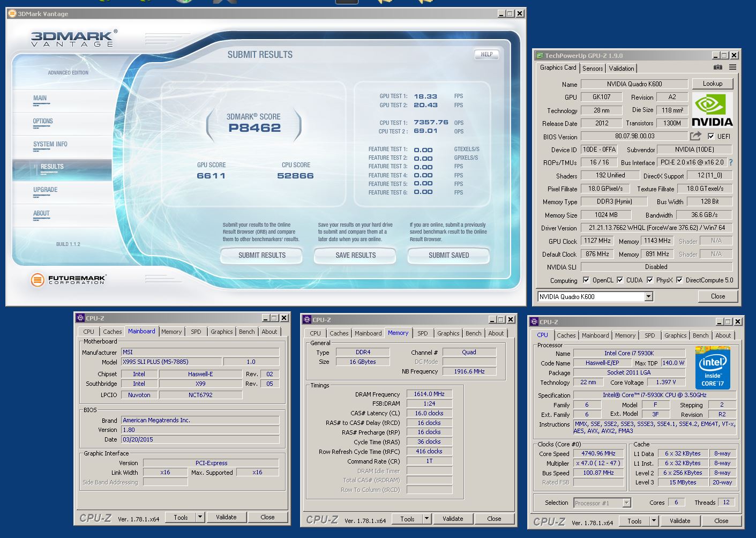Click the bus interface question mark icon
The image size is (756, 538).
(x=730, y=162)
